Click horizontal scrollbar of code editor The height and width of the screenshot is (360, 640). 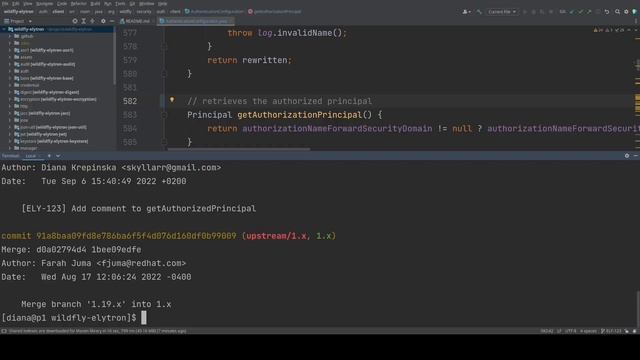pyautogui.click(x=239, y=149)
